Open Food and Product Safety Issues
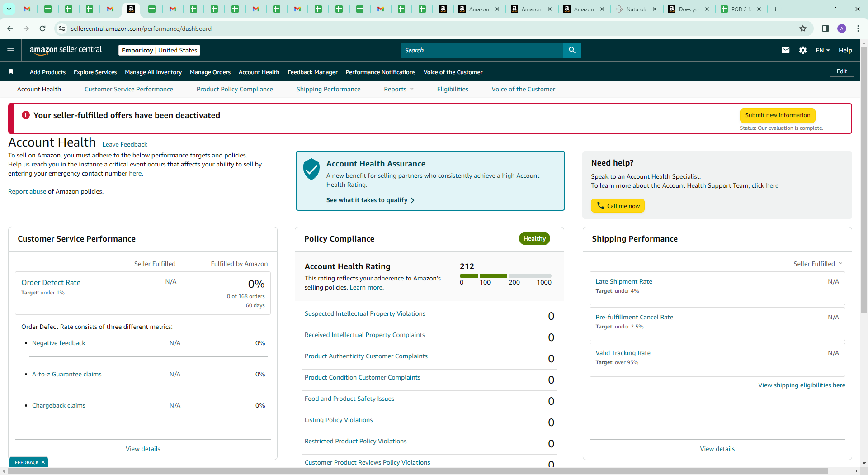Viewport: 868px width, 475px height. tap(349, 399)
